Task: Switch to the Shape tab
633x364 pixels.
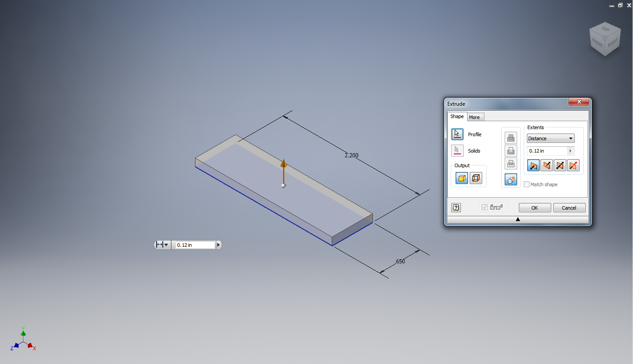Action: (x=457, y=116)
